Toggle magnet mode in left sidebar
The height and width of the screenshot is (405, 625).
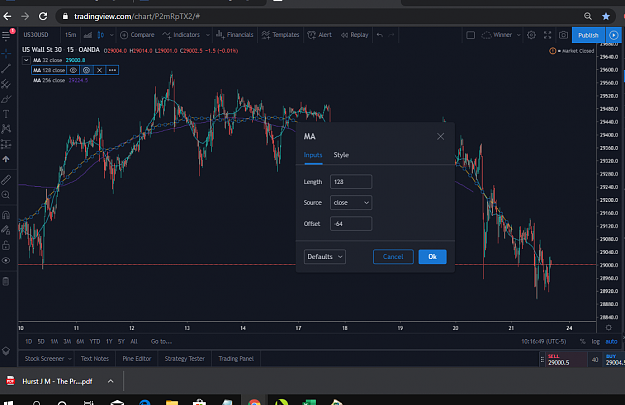pyautogui.click(x=6, y=215)
